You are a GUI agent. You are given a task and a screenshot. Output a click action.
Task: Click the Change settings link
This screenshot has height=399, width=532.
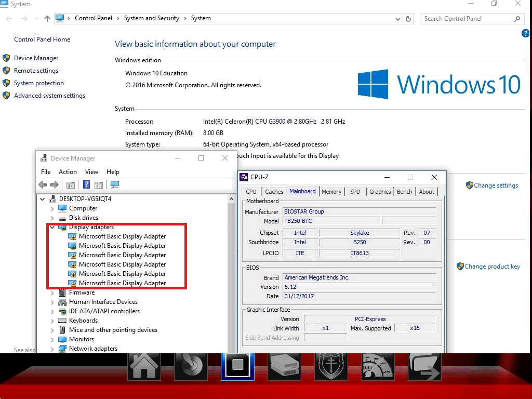(x=496, y=185)
